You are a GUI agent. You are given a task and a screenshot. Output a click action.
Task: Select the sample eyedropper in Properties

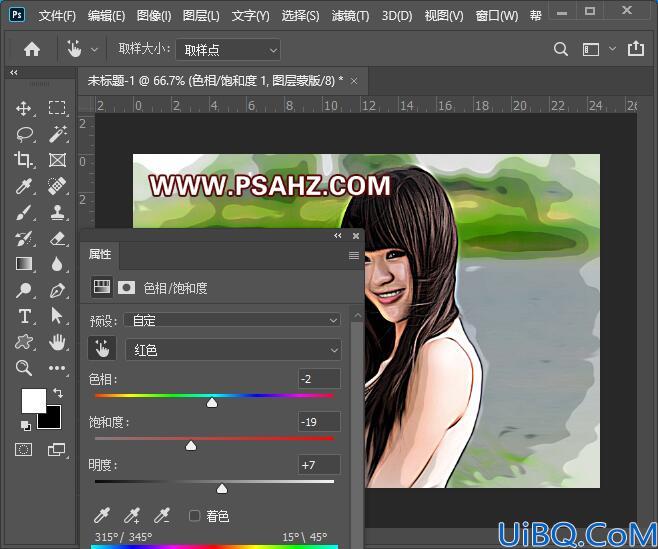102,515
